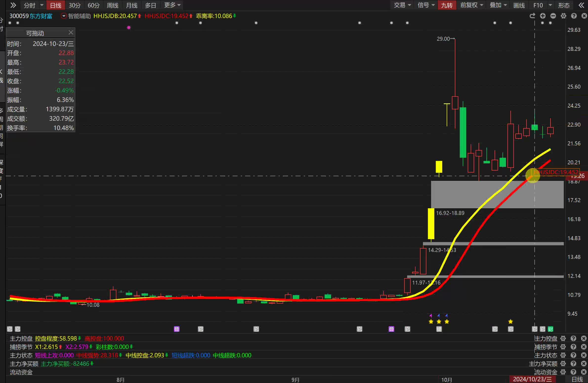
Task: Open 流动资金 help question icon
Action: tap(573, 372)
